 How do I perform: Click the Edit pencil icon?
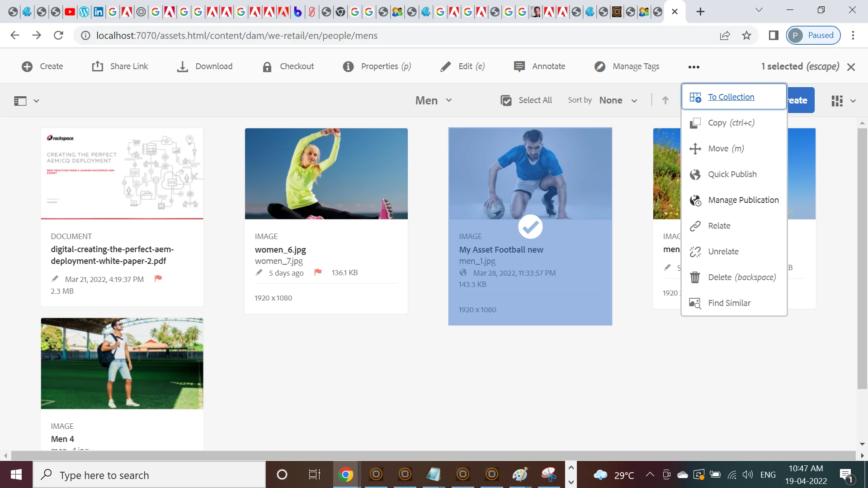point(445,66)
